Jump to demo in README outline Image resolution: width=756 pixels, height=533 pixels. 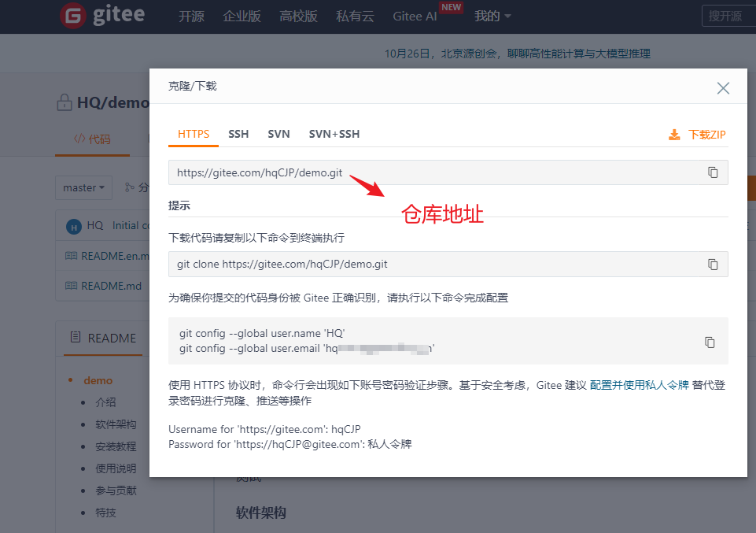(x=98, y=380)
